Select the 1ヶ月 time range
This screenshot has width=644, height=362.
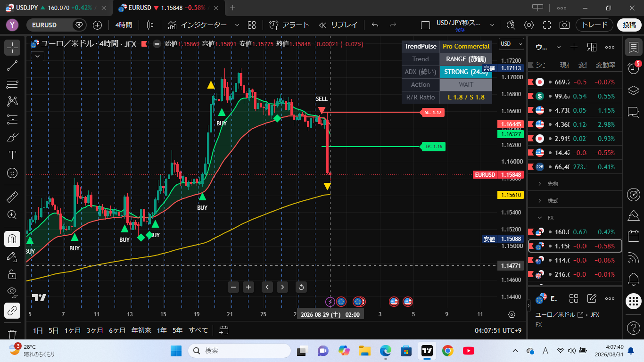click(x=72, y=330)
